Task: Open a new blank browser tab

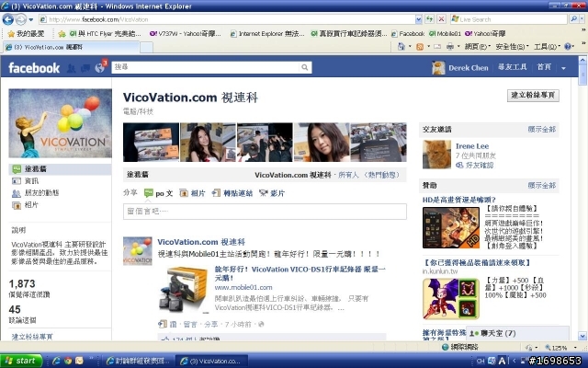Action: coord(146,47)
